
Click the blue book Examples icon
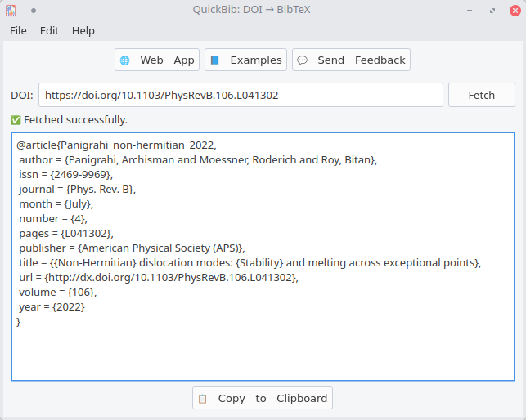pyautogui.click(x=214, y=60)
